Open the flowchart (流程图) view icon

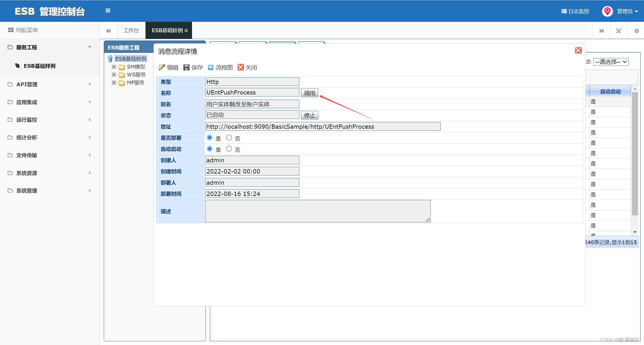click(211, 67)
